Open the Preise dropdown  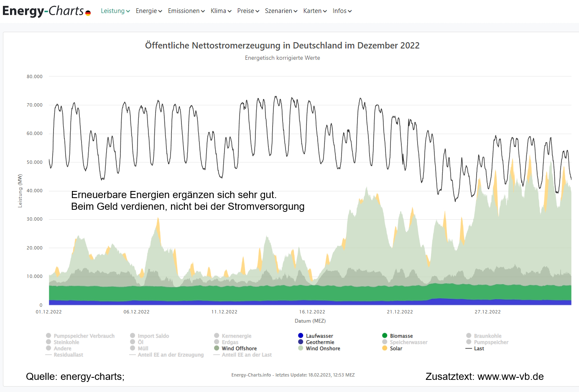(x=248, y=11)
